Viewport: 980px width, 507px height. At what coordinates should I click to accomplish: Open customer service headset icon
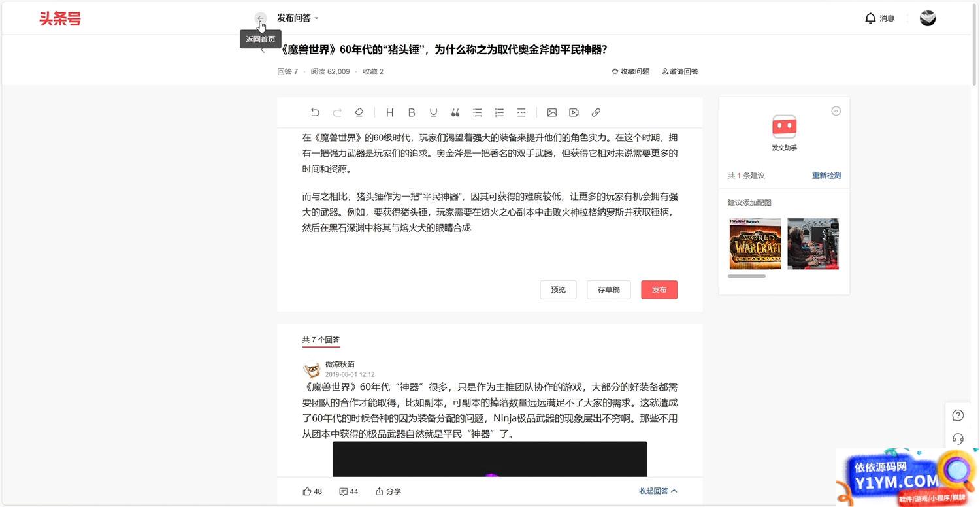point(958,438)
